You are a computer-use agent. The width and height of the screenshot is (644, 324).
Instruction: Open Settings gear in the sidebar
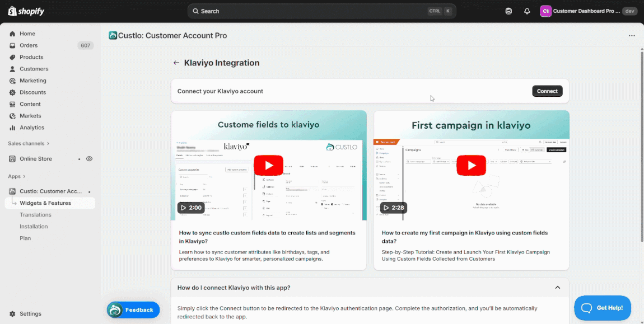(12, 314)
